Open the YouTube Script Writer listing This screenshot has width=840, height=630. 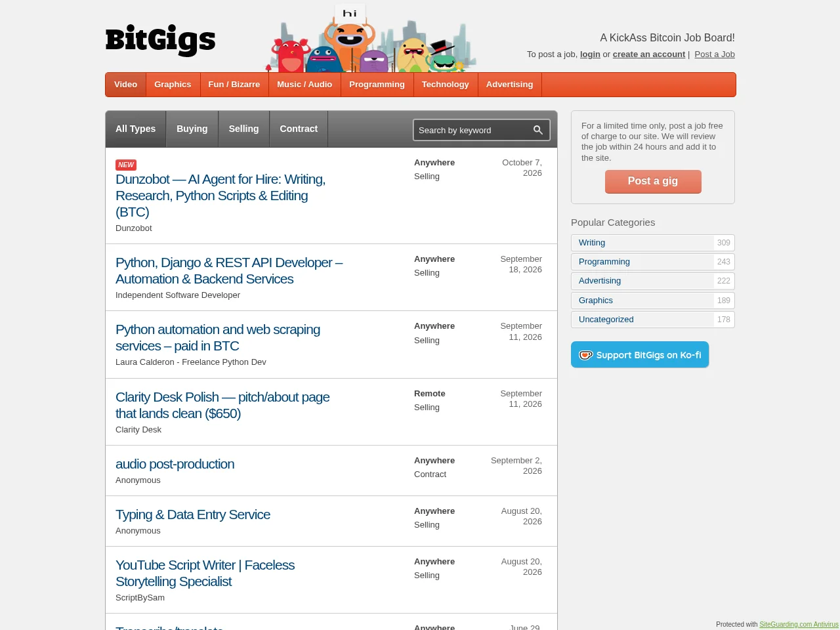click(x=205, y=573)
